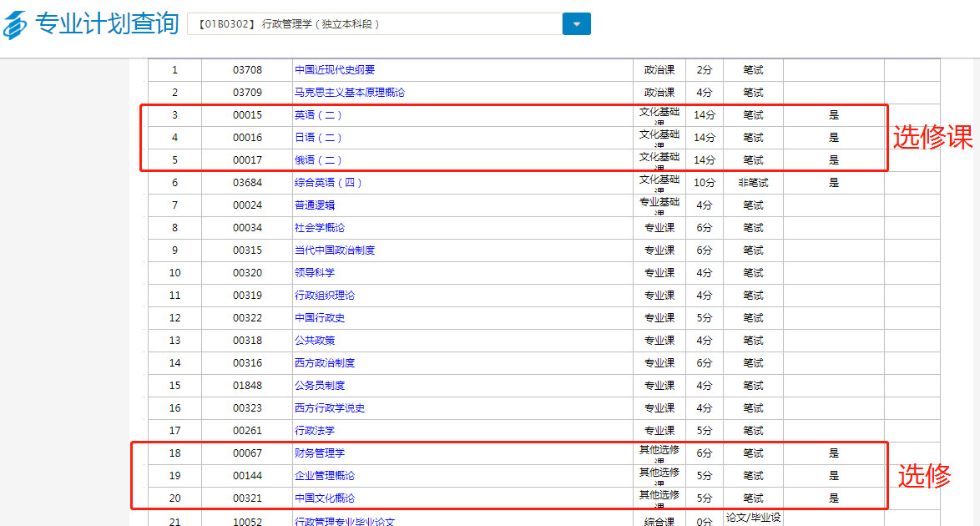Viewport: 980px width, 526px height.
Task: Click the 非笔试 exam type cell
Action: pos(753,183)
